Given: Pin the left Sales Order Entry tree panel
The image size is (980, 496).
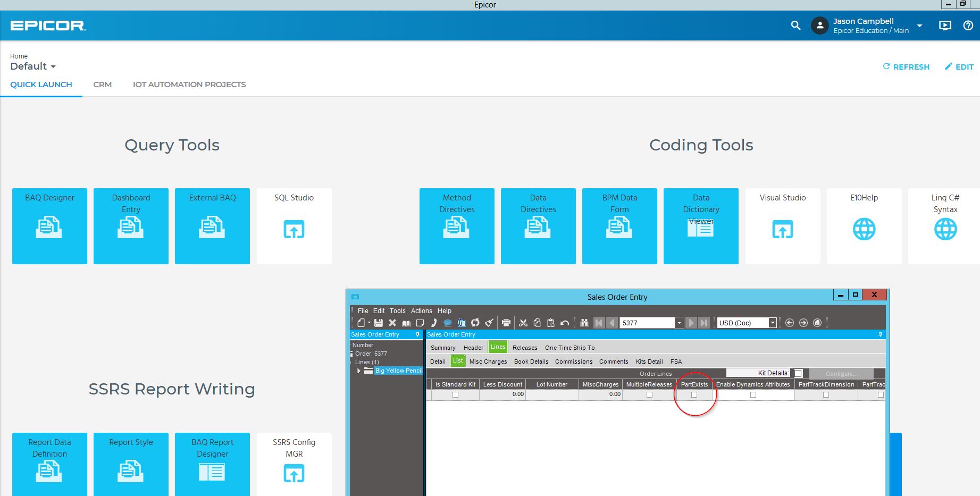Looking at the screenshot, I should [417, 334].
